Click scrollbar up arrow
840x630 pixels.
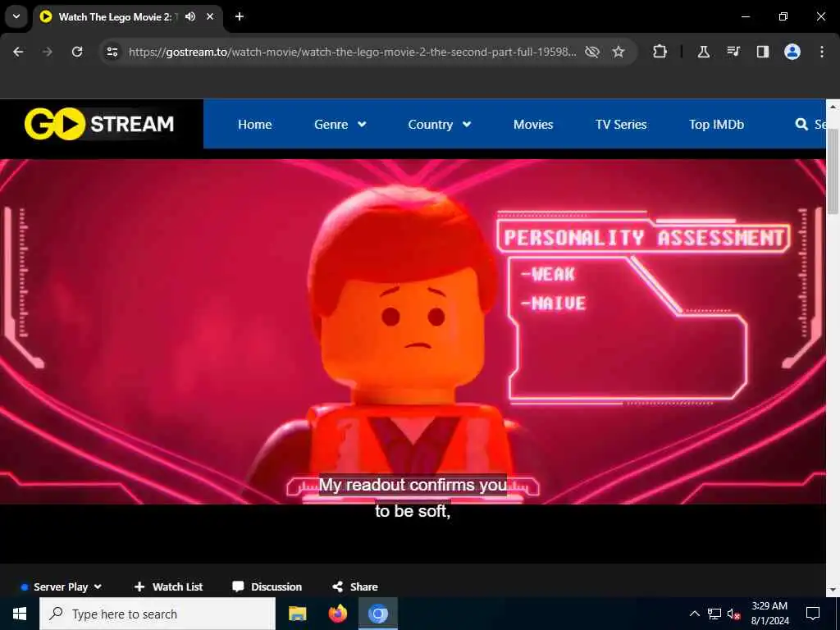click(x=833, y=106)
